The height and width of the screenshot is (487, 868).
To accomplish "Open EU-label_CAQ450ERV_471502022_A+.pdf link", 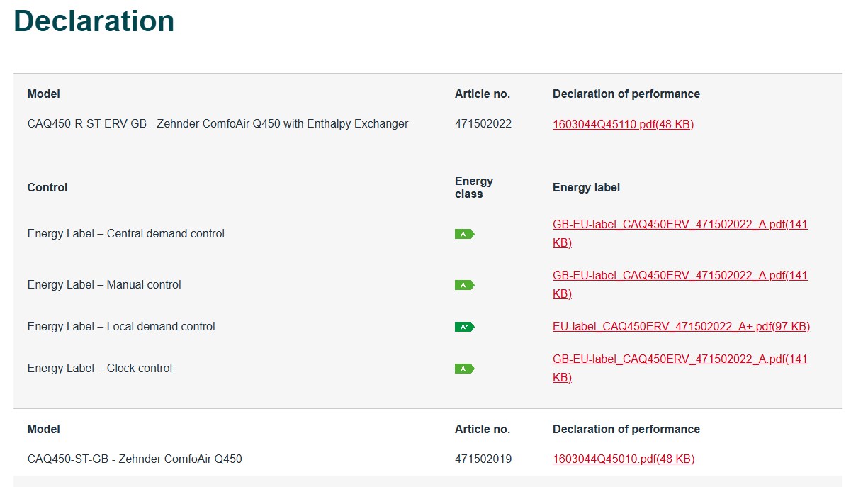I will [x=681, y=327].
